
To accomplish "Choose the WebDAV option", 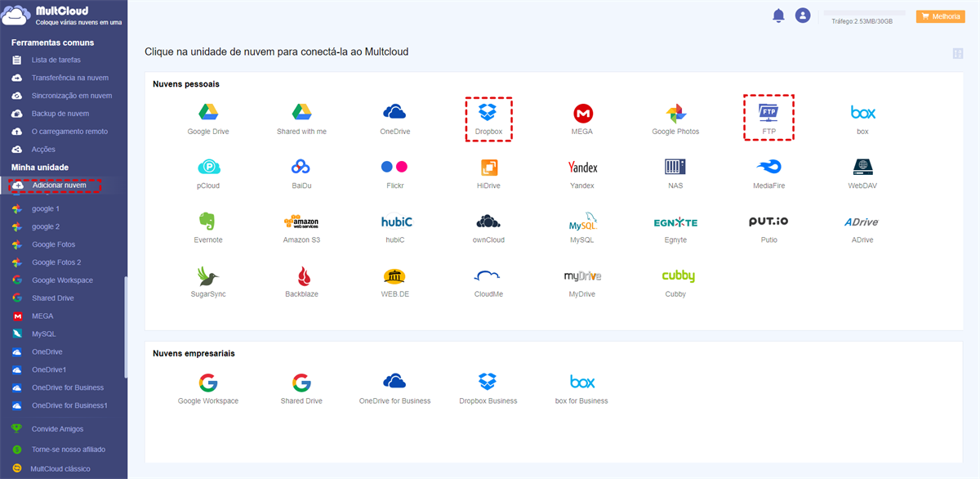I will (862, 173).
